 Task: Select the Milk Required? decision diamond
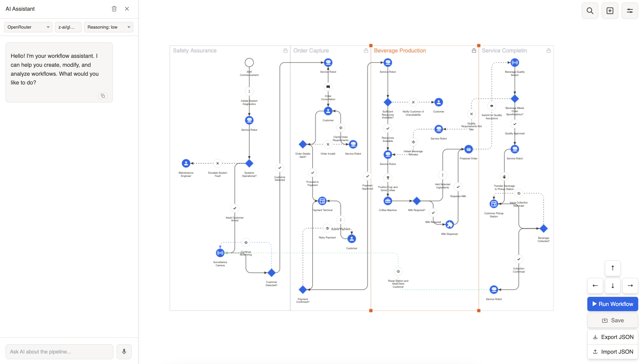point(416,201)
